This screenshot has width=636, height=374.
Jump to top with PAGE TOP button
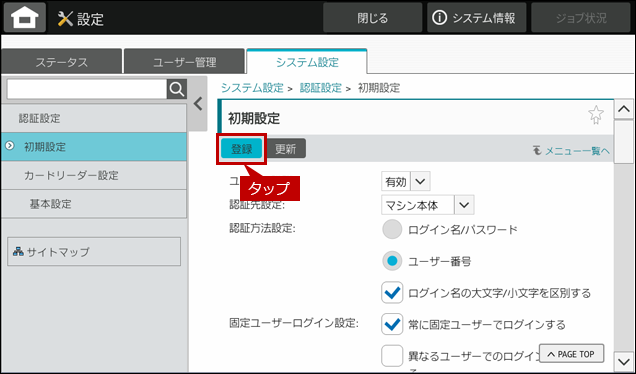tap(572, 354)
